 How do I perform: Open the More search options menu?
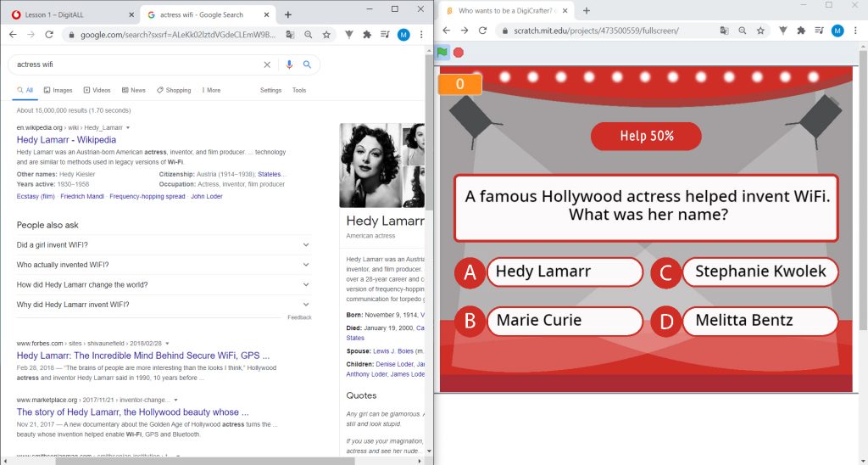click(211, 90)
